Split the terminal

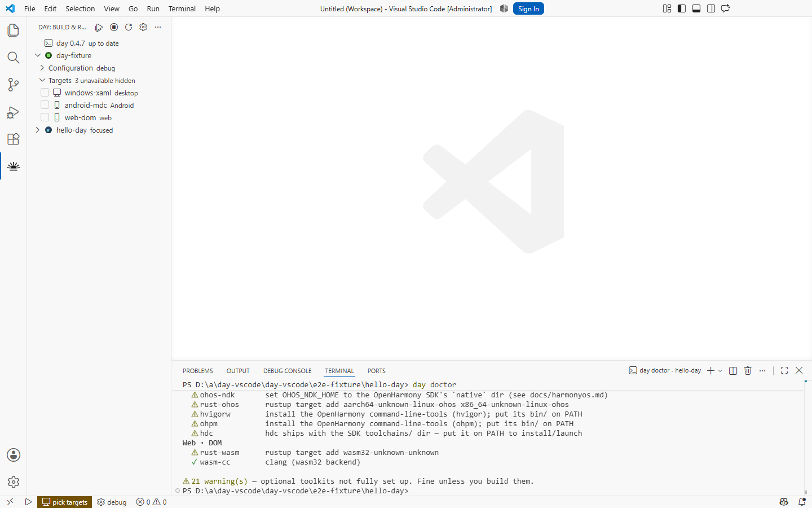click(x=733, y=371)
